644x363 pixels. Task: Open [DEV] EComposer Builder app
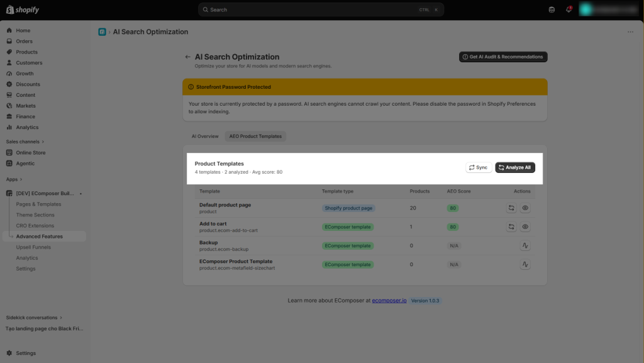[x=45, y=193]
